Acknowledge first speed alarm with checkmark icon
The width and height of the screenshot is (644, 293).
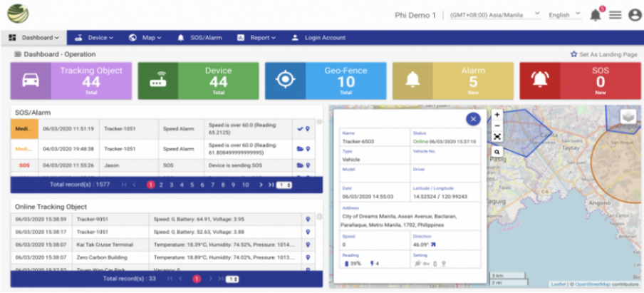tap(299, 128)
